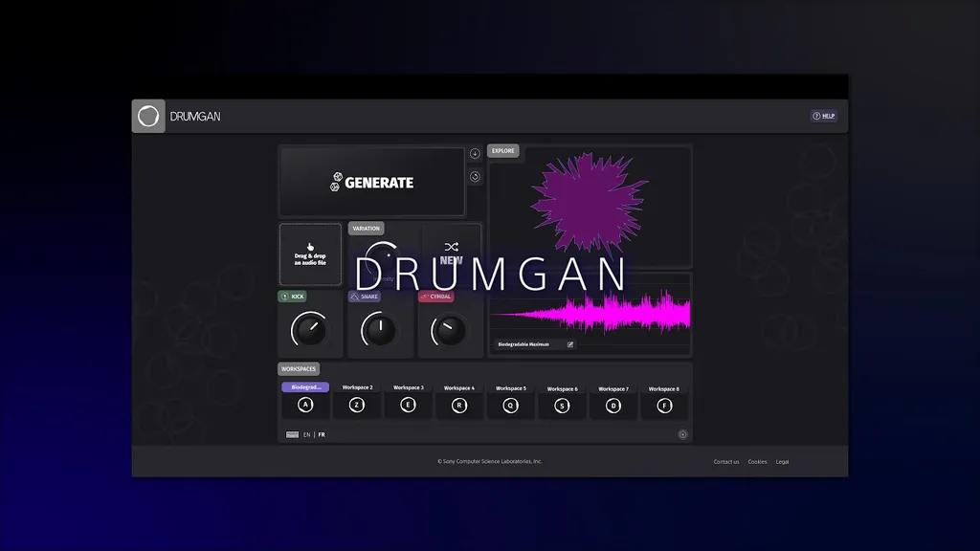Adjust the Cymbal knob
980x551 pixels.
click(x=448, y=331)
